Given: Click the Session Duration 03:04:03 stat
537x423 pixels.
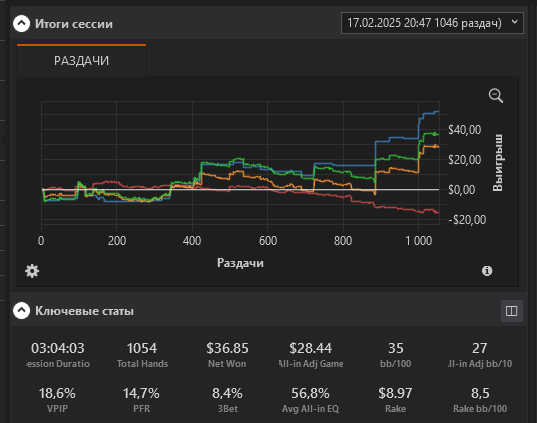Looking at the screenshot, I should [58, 355].
